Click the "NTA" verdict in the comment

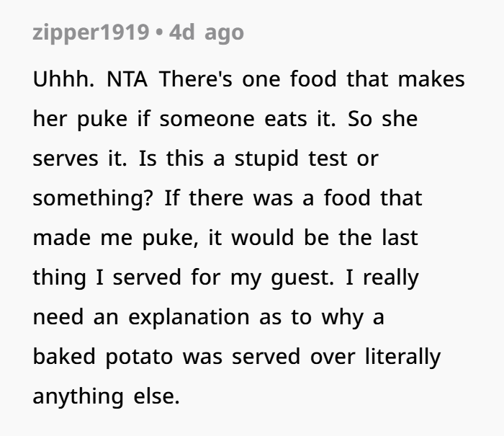click(x=128, y=79)
